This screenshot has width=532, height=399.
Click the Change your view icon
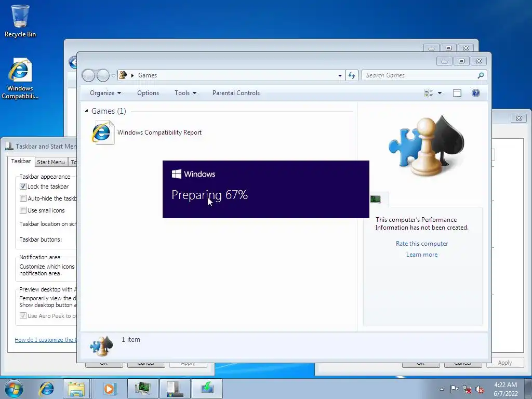click(429, 93)
